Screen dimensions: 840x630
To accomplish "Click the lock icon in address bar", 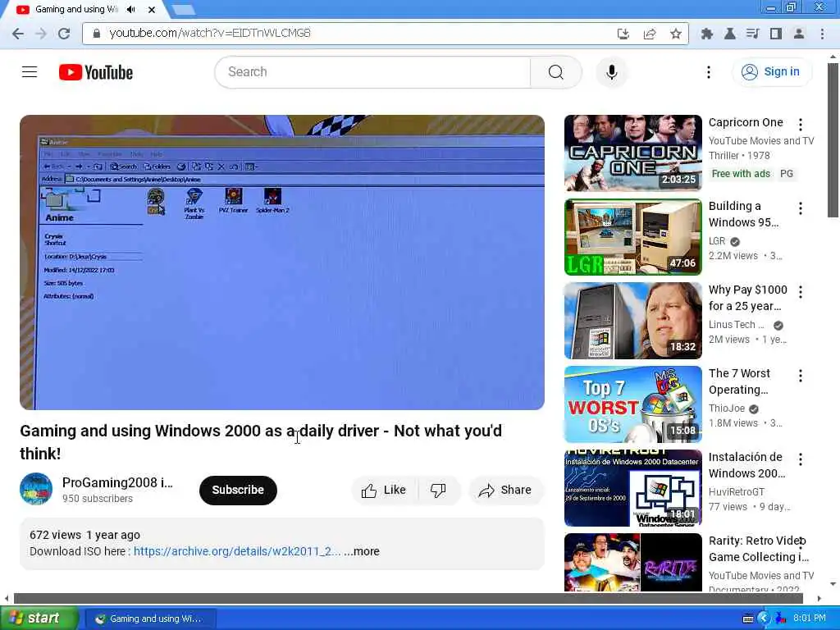I will 97,33.
